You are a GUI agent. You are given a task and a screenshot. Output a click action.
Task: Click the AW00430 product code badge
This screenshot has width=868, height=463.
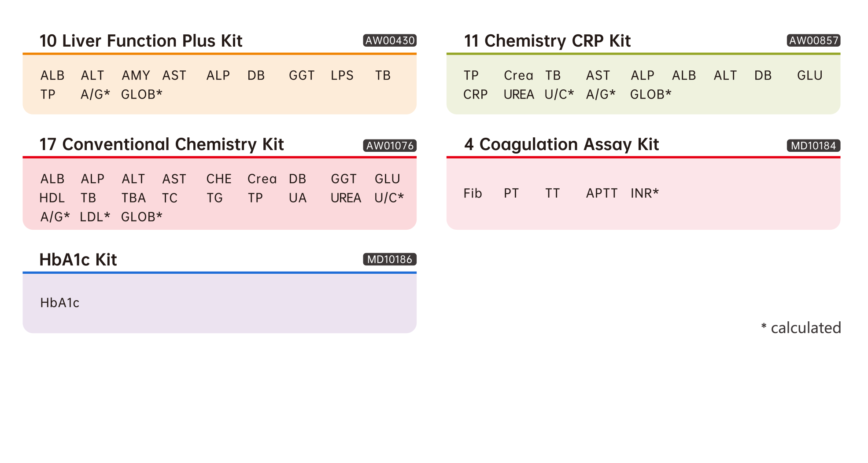[389, 40]
